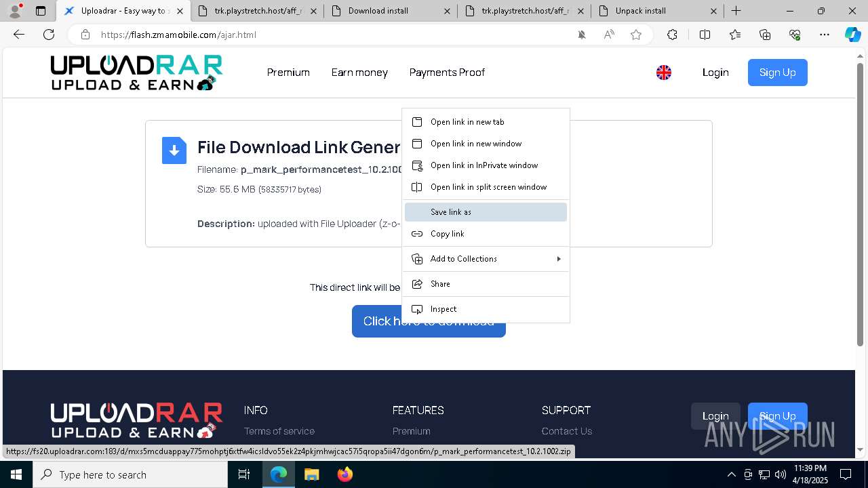868x488 pixels.
Task: Open the notification center icon
Action: point(846,474)
